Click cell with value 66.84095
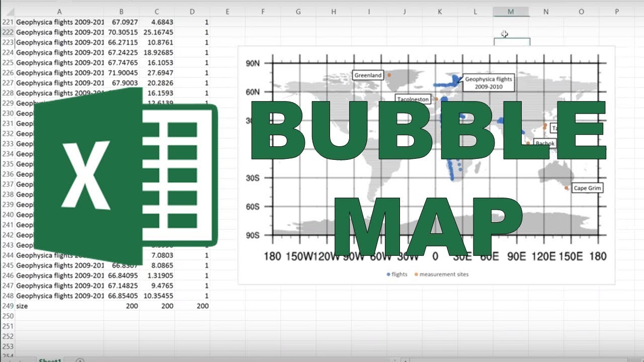 (x=121, y=276)
